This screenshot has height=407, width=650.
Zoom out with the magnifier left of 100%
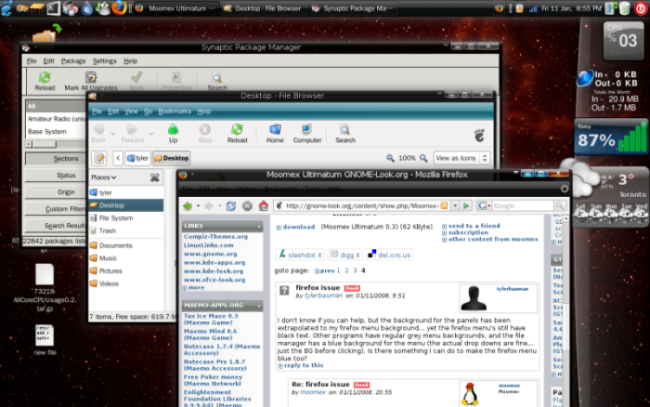pos(390,158)
